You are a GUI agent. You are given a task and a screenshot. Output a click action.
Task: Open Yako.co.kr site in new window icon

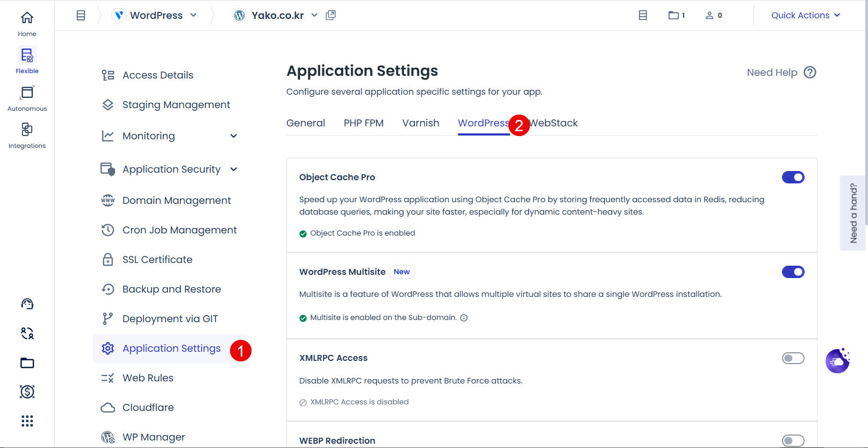pyautogui.click(x=331, y=15)
